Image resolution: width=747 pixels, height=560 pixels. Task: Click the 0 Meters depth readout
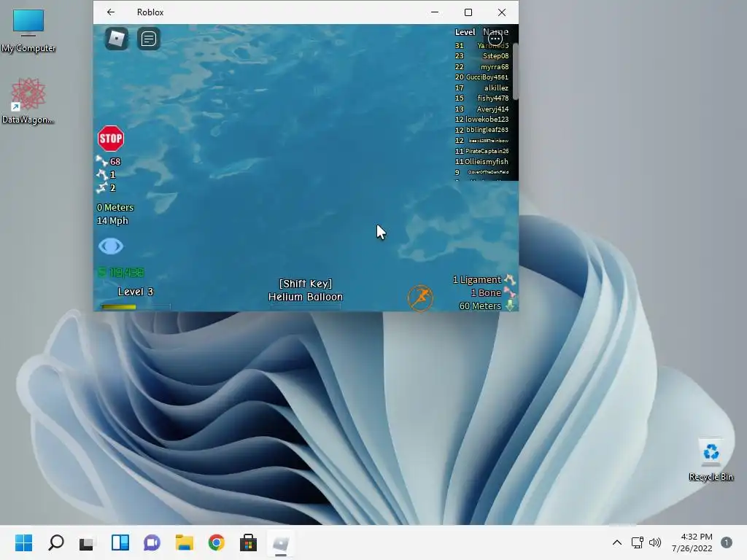click(x=115, y=208)
